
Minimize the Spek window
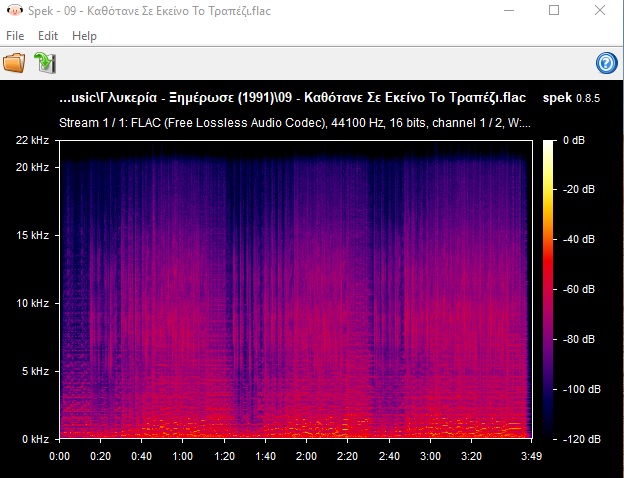point(509,10)
